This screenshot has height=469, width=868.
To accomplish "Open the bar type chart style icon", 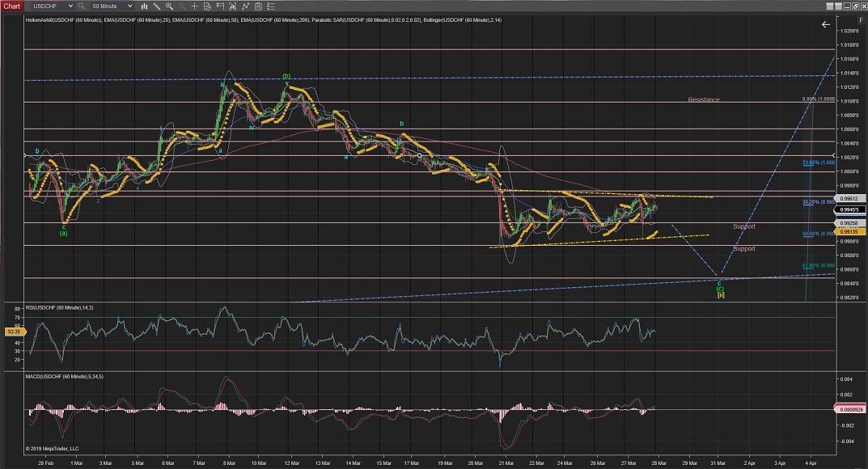I will coord(145,6).
